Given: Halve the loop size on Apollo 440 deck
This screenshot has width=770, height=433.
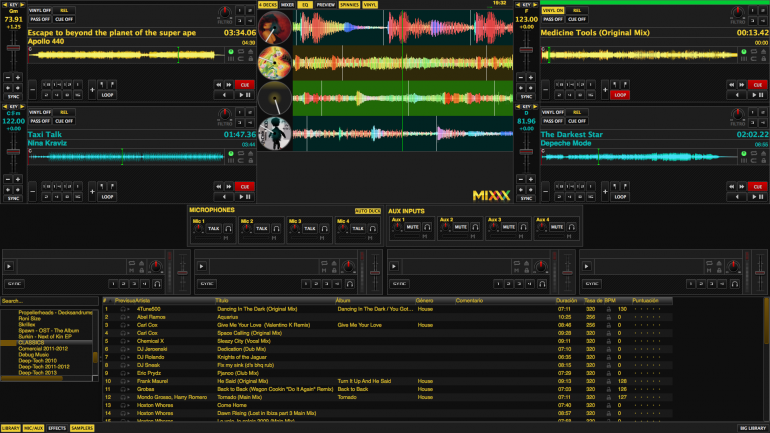Looking at the screenshot, I should point(32,90).
